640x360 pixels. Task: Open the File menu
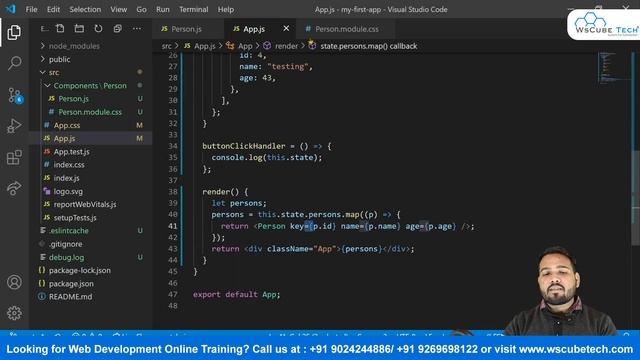[x=31, y=9]
